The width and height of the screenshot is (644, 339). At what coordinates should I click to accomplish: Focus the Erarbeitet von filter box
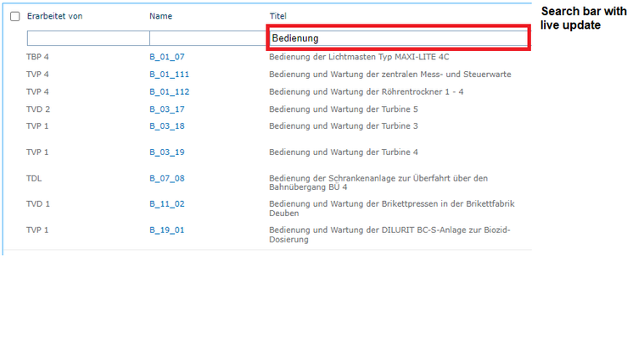pyautogui.click(x=88, y=38)
